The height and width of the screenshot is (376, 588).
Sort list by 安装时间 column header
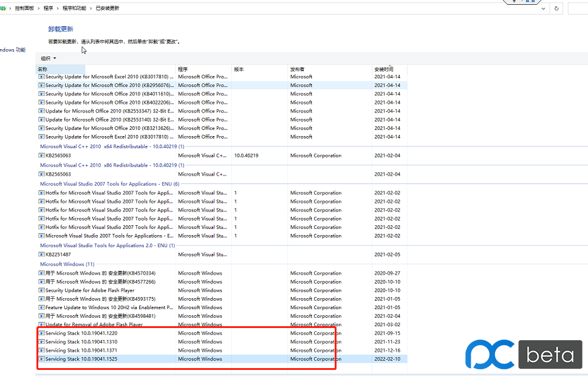point(389,69)
